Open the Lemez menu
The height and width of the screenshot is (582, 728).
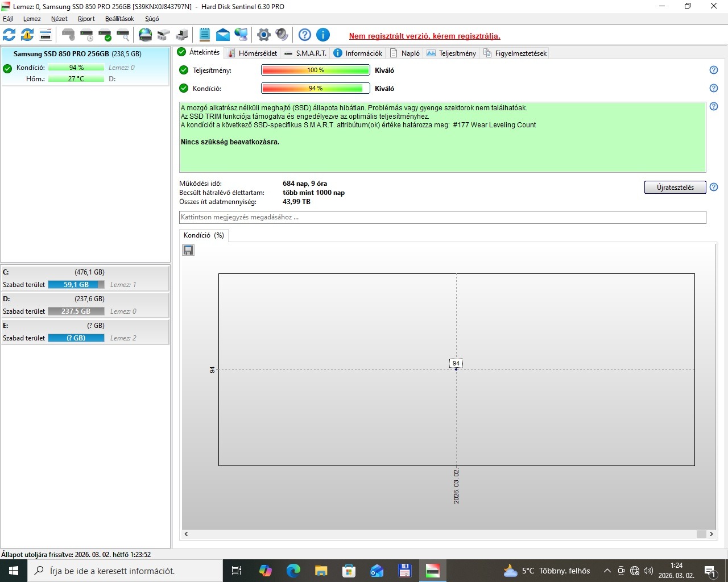[32, 19]
